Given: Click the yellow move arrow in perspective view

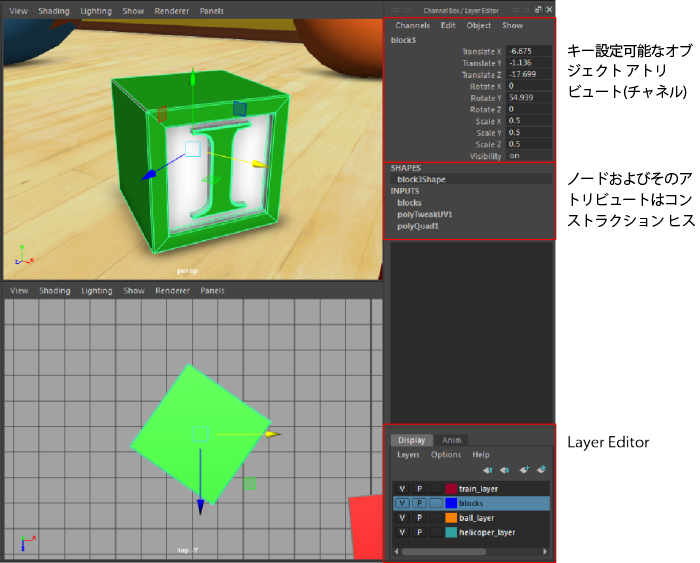Looking at the screenshot, I should (261, 164).
